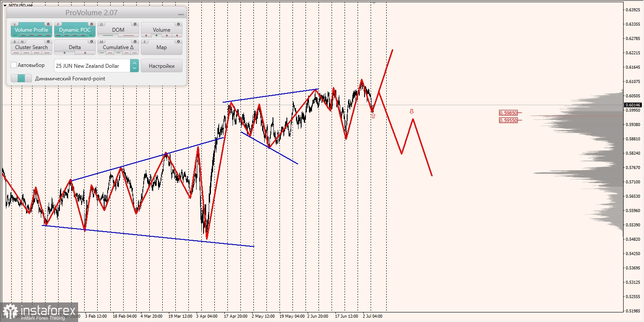Image resolution: width=644 pixels, height=322 pixels.
Task: Open Map gear settings
Action: click(x=178, y=42)
